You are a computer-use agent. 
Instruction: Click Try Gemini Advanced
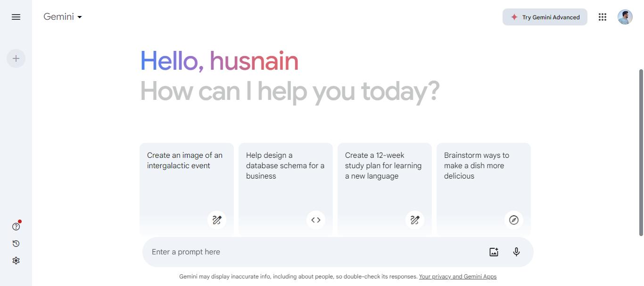coord(545,17)
